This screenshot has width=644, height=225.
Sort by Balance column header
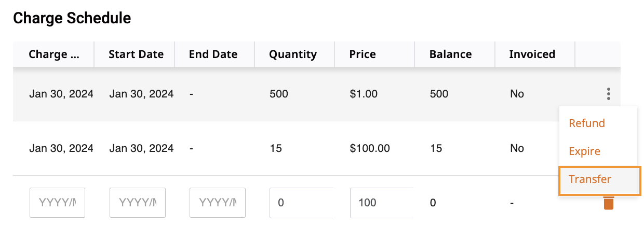click(450, 54)
